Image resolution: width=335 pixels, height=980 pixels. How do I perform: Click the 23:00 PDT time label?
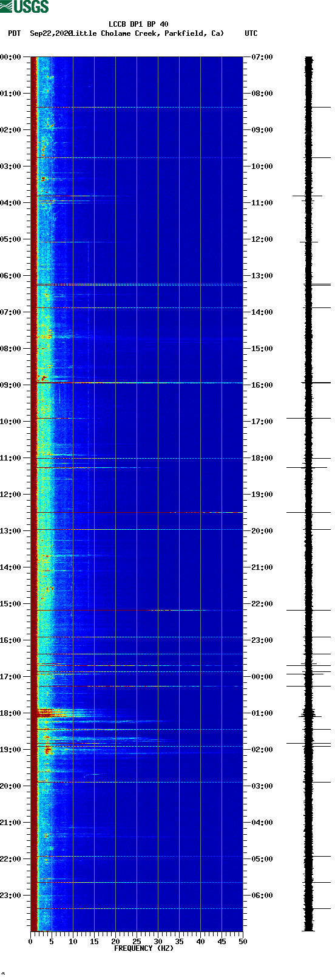[x=10, y=896]
